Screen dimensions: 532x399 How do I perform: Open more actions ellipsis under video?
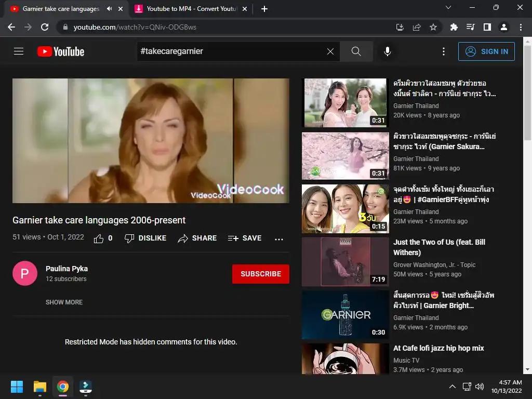click(x=279, y=239)
